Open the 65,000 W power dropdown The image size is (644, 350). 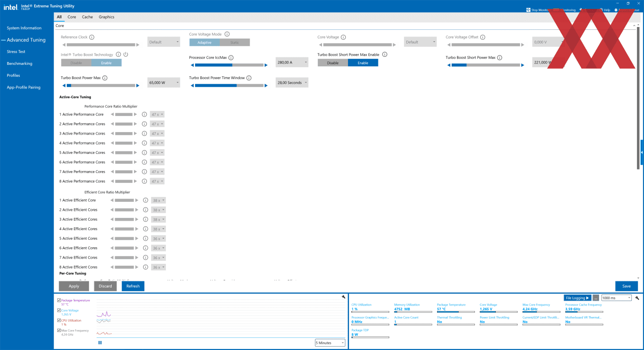(x=164, y=83)
